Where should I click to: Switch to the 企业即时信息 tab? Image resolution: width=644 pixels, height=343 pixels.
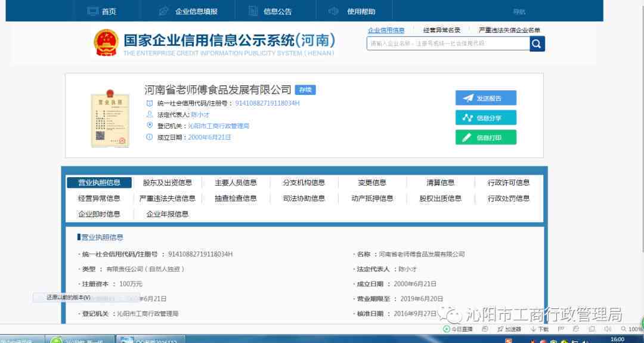click(100, 214)
